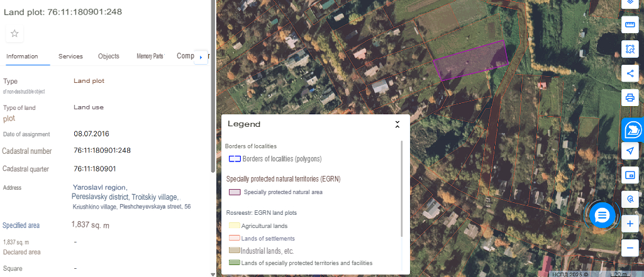Click the Specially protected natural territories heading
644x277 pixels.
tap(284, 179)
